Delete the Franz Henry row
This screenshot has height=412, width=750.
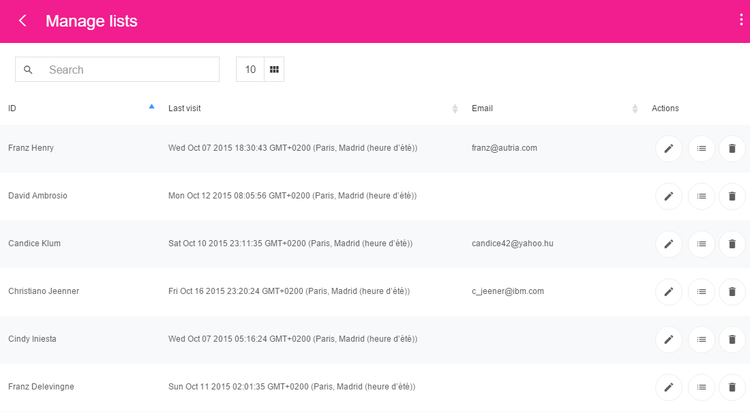[732, 148]
